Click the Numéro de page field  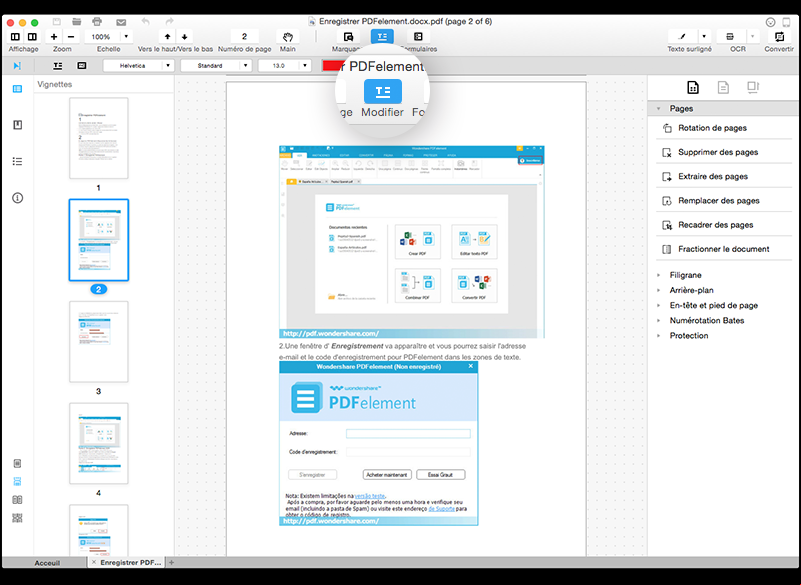pos(244,36)
